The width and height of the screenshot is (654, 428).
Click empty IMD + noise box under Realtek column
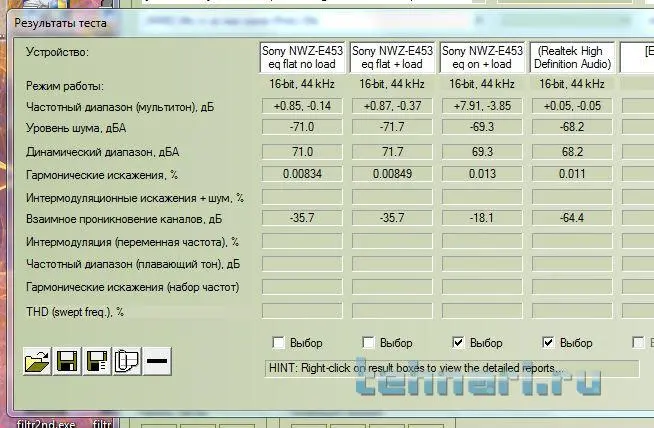(572, 196)
